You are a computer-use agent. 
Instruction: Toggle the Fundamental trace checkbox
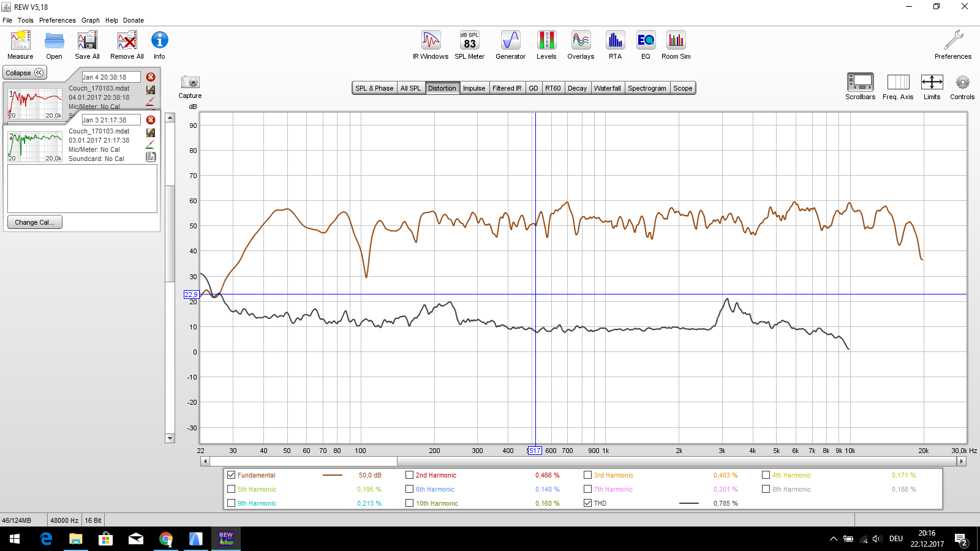click(231, 475)
